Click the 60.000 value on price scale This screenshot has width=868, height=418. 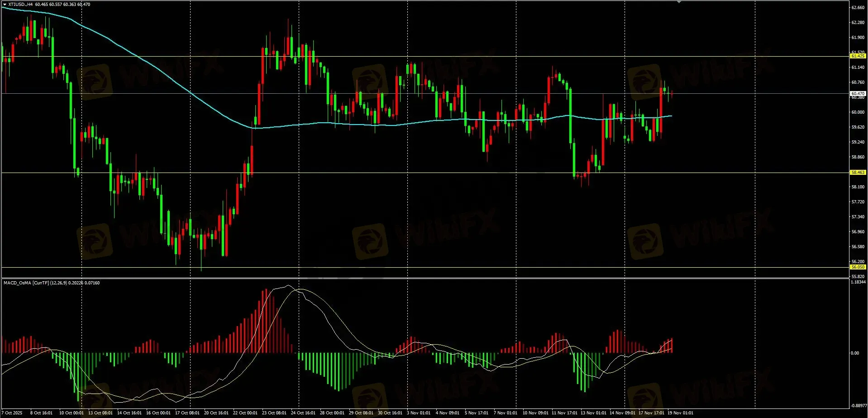pyautogui.click(x=858, y=112)
